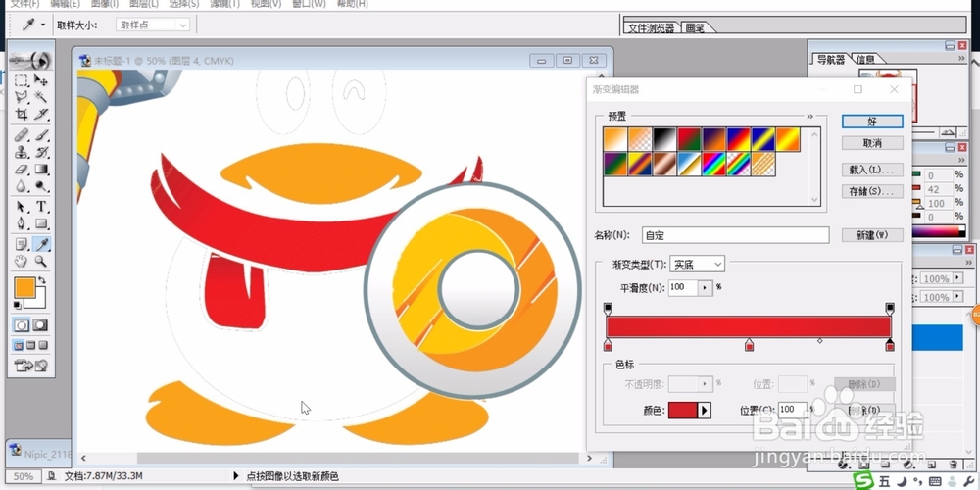Viewport: 980px width, 490px height.
Task: Select the Dodge tool
Action: (x=41, y=185)
